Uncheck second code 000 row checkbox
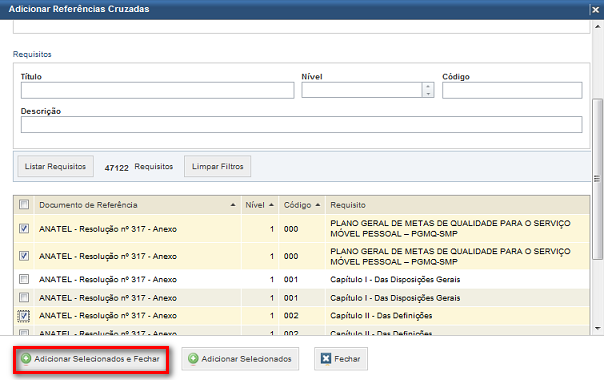 pyautogui.click(x=24, y=256)
